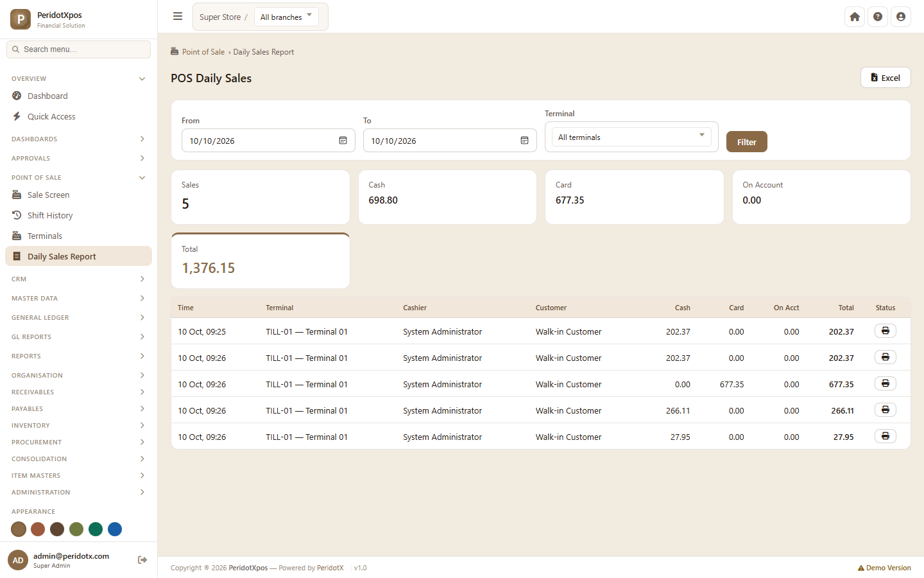Image resolution: width=924 pixels, height=578 pixels.
Task: Click AD avatar in sidebar footer
Action: click(18, 560)
